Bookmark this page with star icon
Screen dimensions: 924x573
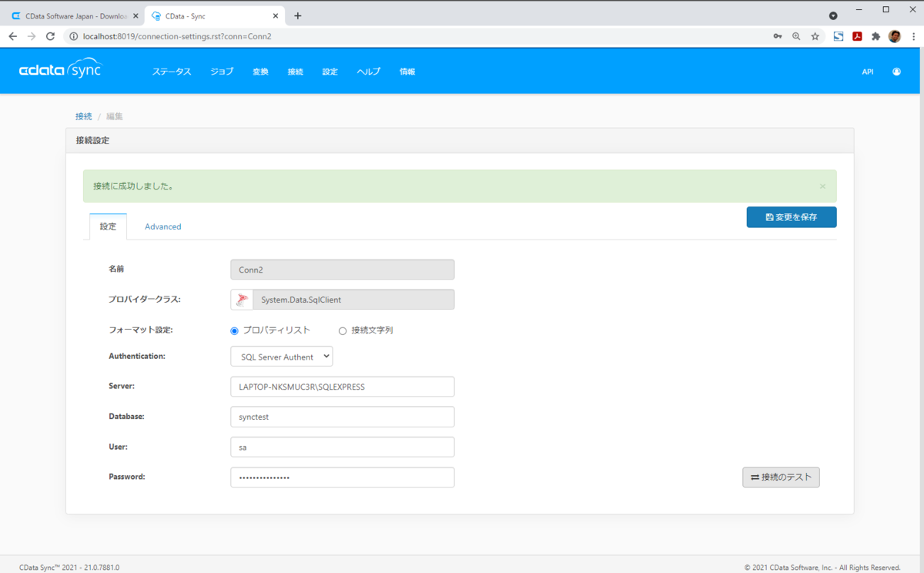815,36
